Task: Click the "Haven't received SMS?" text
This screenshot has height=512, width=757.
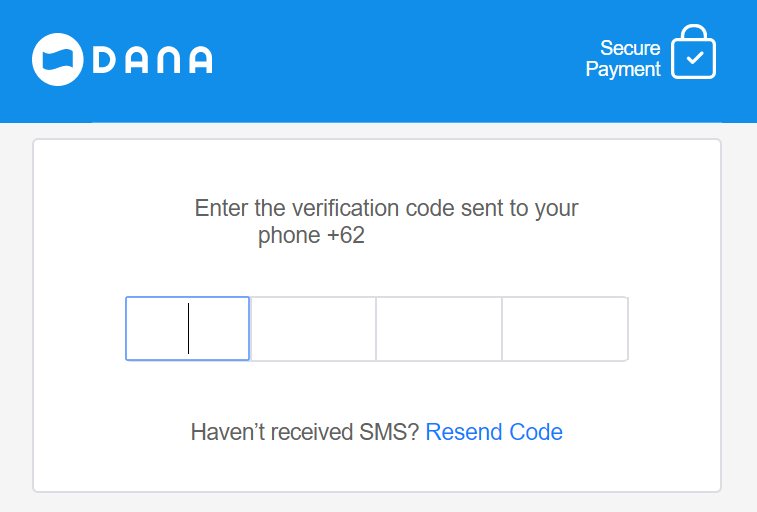Action: click(x=304, y=432)
